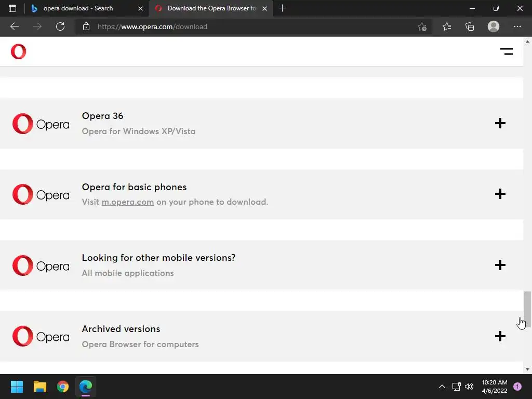Open Edge Settings and more menu
The image size is (532, 399).
(x=517, y=26)
